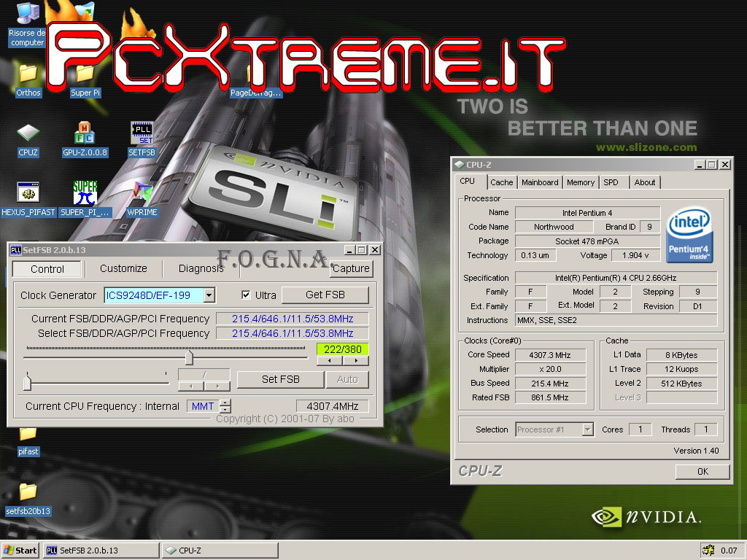Click the Multiplier x 20.0 value

(x=550, y=369)
